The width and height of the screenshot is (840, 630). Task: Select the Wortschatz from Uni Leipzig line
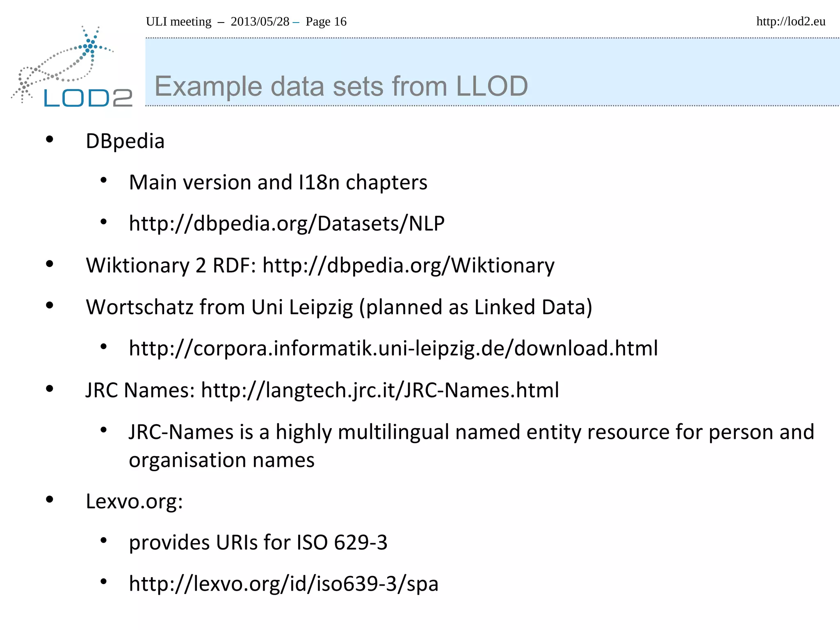point(339,307)
